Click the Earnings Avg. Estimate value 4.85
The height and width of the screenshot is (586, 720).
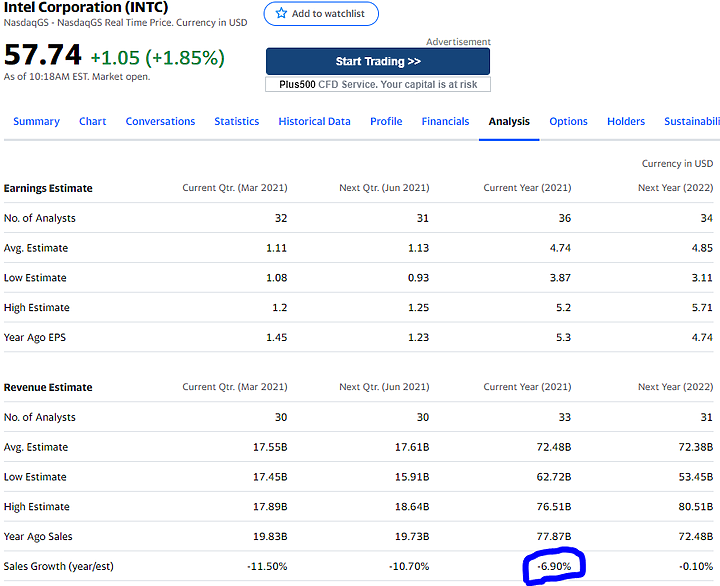click(x=702, y=248)
